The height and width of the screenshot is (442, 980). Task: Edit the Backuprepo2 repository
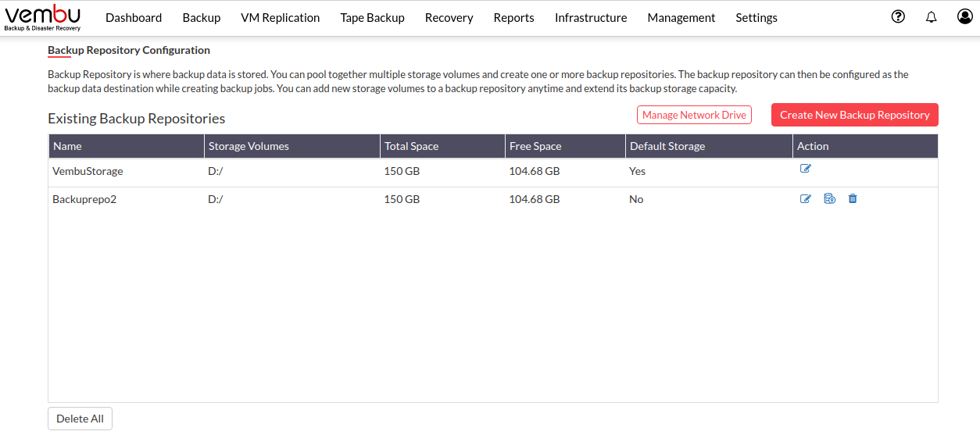806,199
